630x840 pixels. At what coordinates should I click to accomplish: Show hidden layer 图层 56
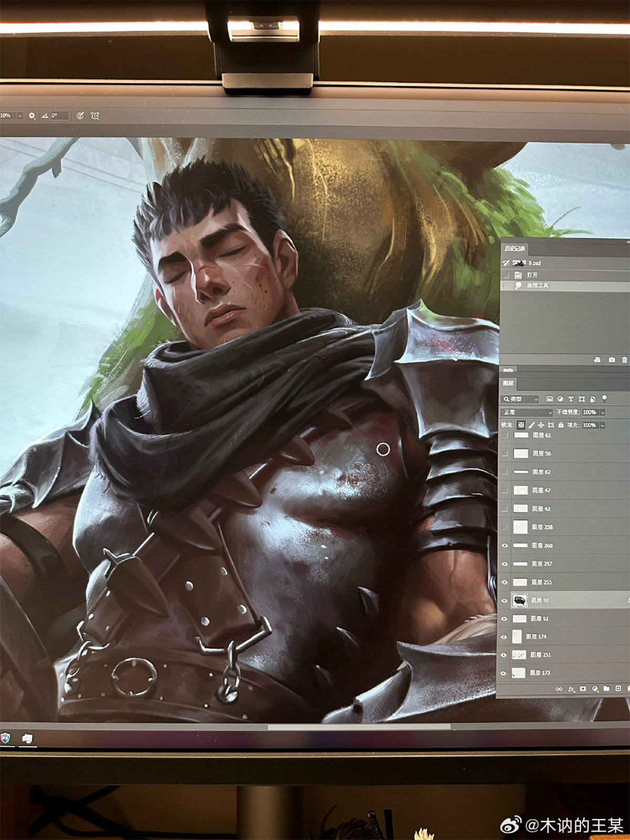click(505, 453)
